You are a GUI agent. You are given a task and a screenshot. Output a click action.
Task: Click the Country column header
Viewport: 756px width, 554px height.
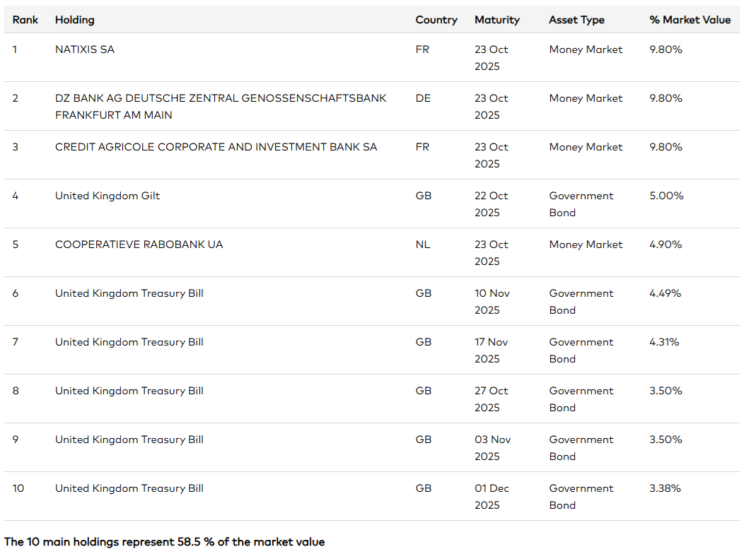(x=436, y=20)
